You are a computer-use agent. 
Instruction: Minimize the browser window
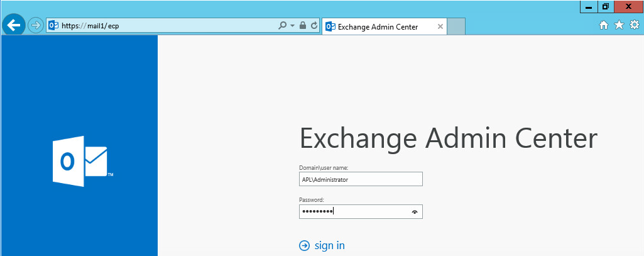tap(589, 7)
